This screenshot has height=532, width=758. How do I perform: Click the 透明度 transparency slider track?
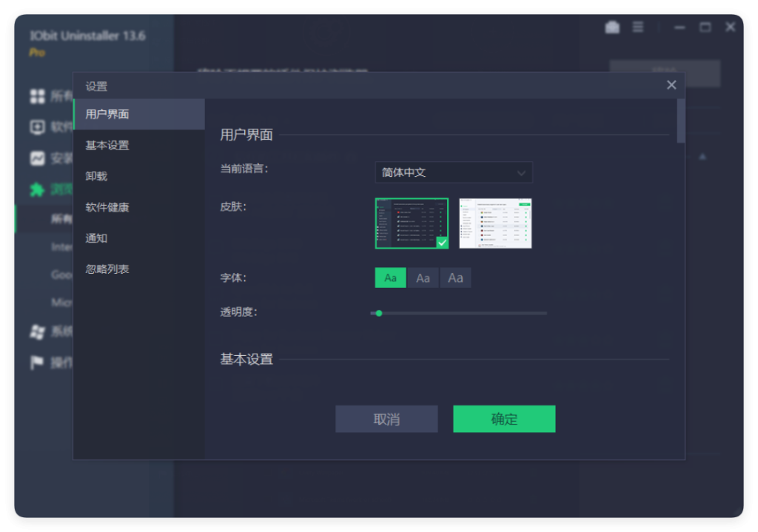pos(459,313)
